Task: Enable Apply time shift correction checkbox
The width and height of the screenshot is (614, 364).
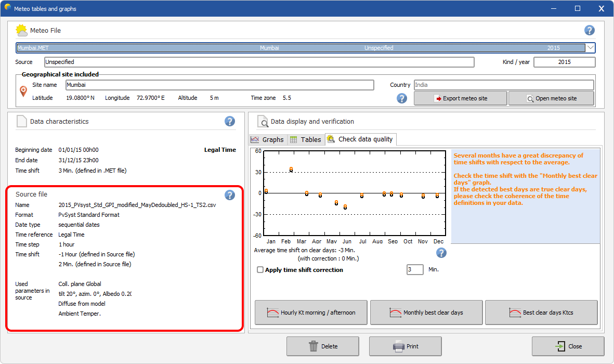Action: [260, 269]
